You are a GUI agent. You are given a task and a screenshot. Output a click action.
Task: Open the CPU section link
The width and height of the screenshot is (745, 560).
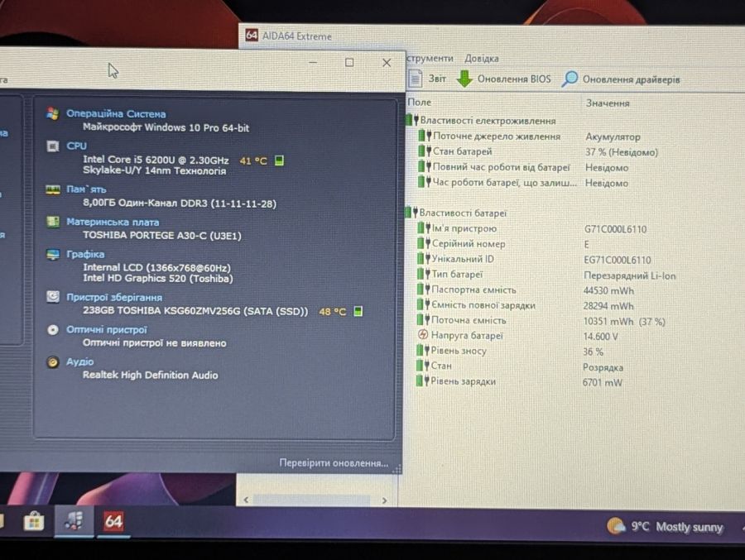pos(76,146)
